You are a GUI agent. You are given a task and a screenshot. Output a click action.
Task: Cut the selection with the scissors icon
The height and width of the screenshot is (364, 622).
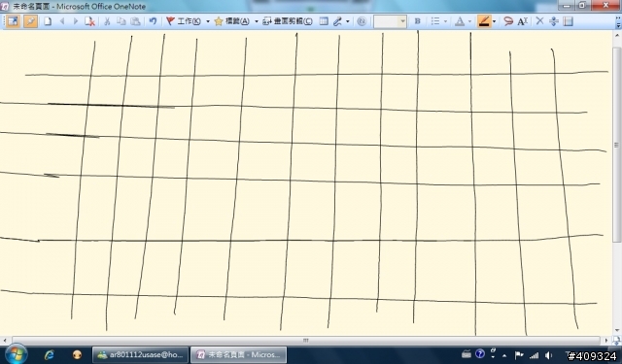click(107, 21)
